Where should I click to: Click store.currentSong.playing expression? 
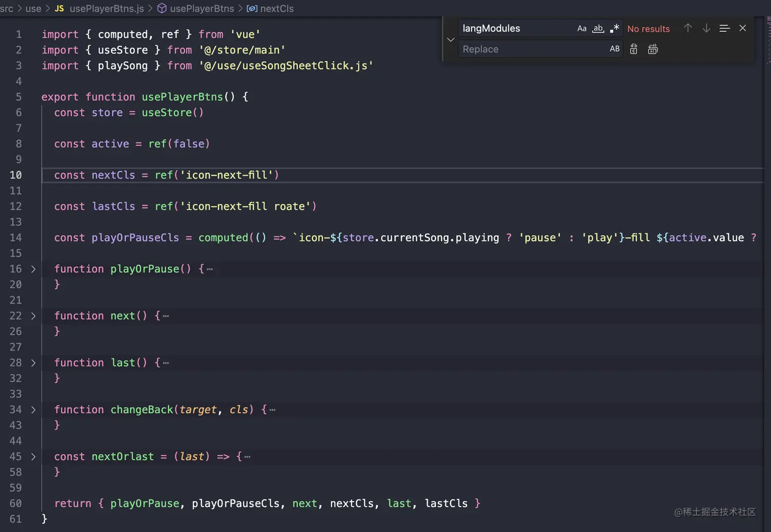point(421,238)
